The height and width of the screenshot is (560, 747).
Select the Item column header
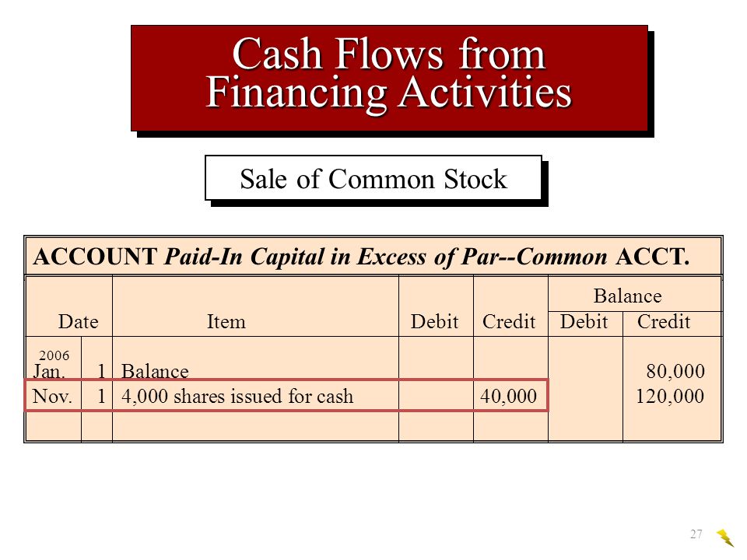coord(226,321)
